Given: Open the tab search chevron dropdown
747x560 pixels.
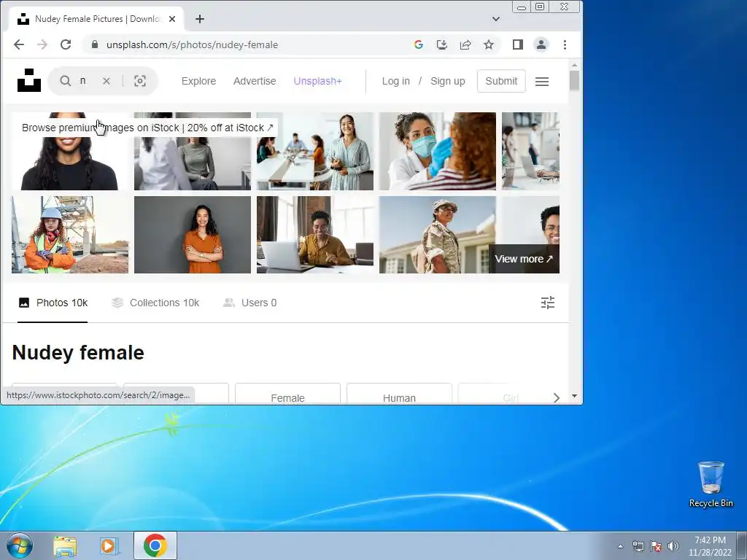Looking at the screenshot, I should (x=496, y=19).
